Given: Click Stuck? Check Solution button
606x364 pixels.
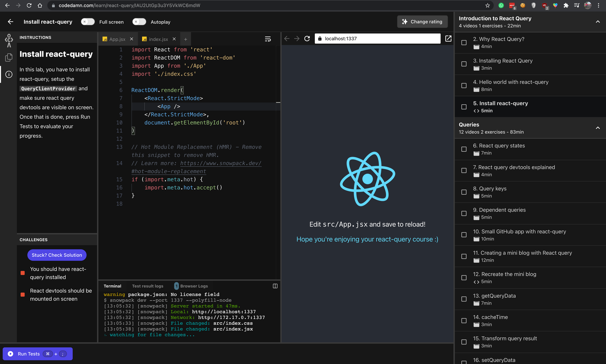Looking at the screenshot, I should (57, 255).
